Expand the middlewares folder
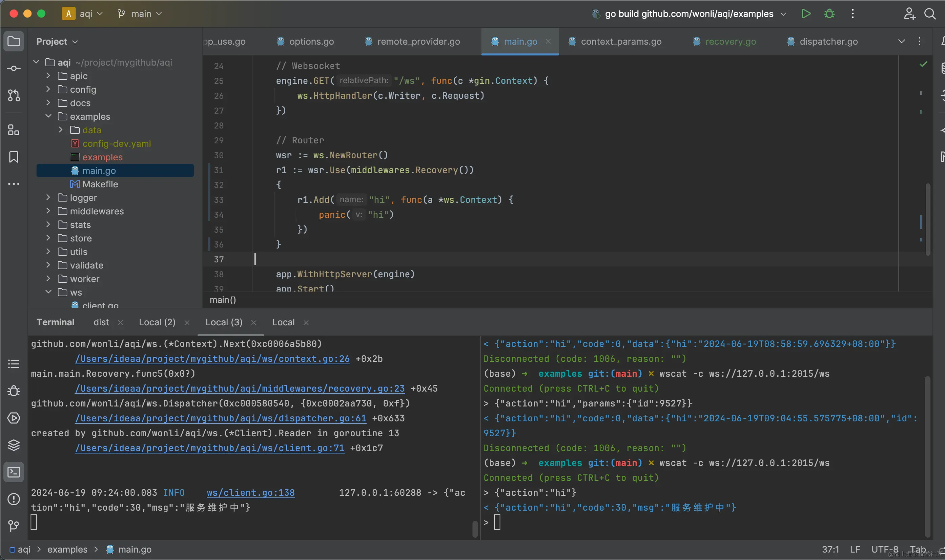The height and width of the screenshot is (560, 945). [x=48, y=211]
